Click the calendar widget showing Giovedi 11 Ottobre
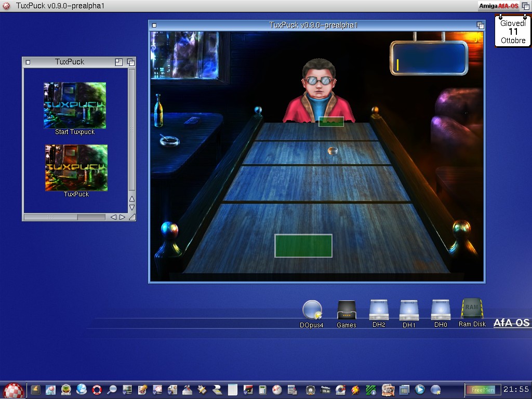The height and width of the screenshot is (399, 532). coord(513,32)
